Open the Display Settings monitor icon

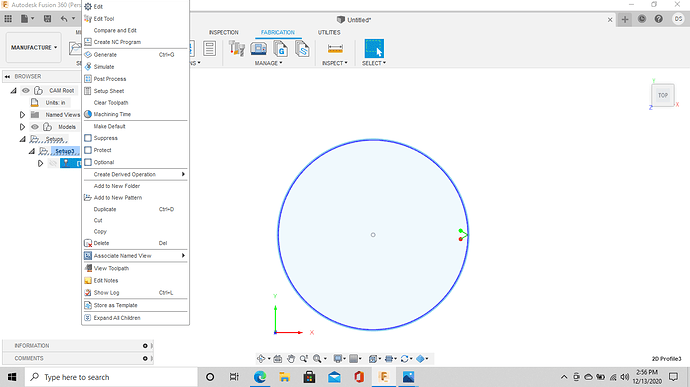point(338,359)
